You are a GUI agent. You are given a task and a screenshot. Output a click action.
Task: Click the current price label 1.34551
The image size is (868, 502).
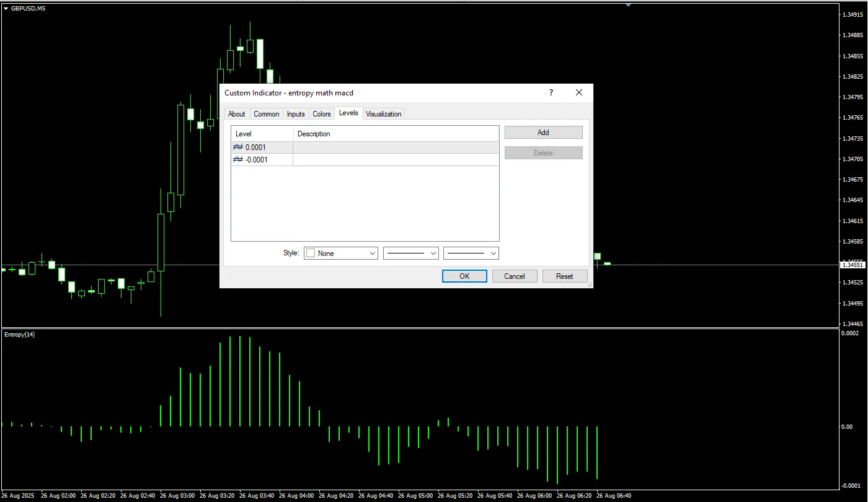pos(853,265)
